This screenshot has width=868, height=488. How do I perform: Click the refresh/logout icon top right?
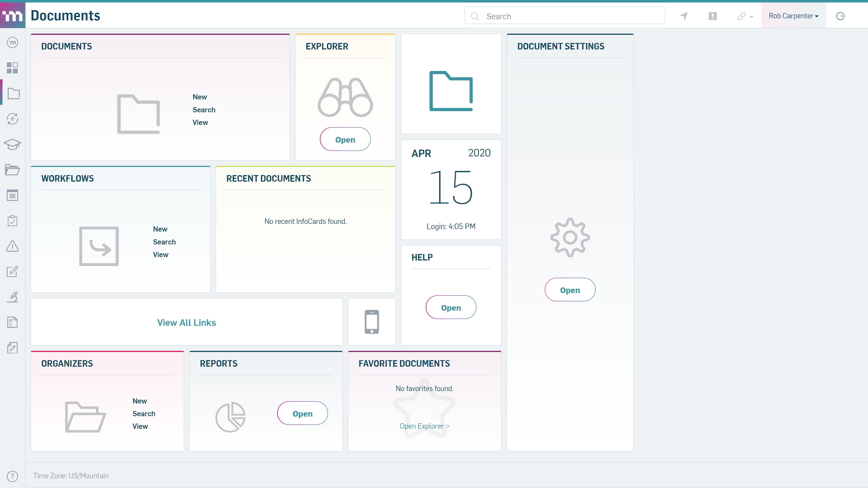(841, 16)
